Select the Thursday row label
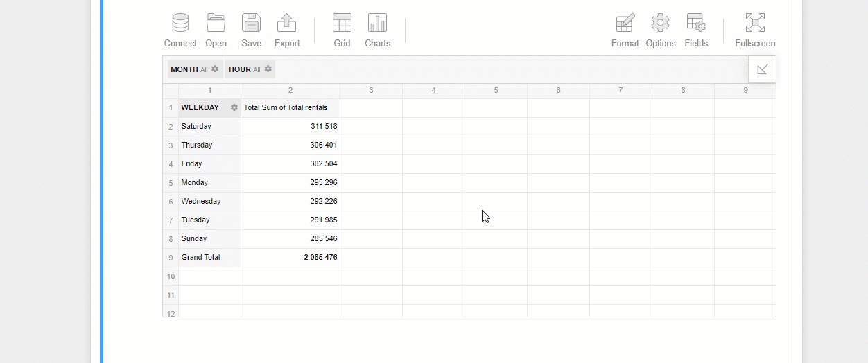 click(209, 145)
